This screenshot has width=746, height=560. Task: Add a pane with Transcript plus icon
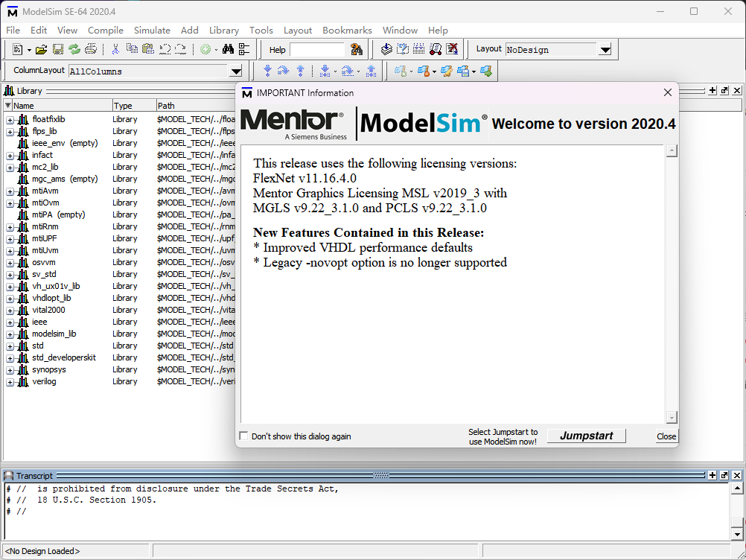[712, 475]
